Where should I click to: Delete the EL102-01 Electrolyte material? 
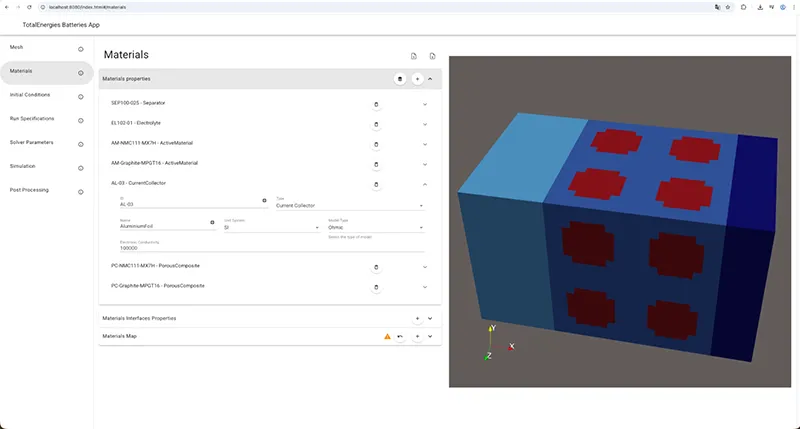(x=376, y=124)
